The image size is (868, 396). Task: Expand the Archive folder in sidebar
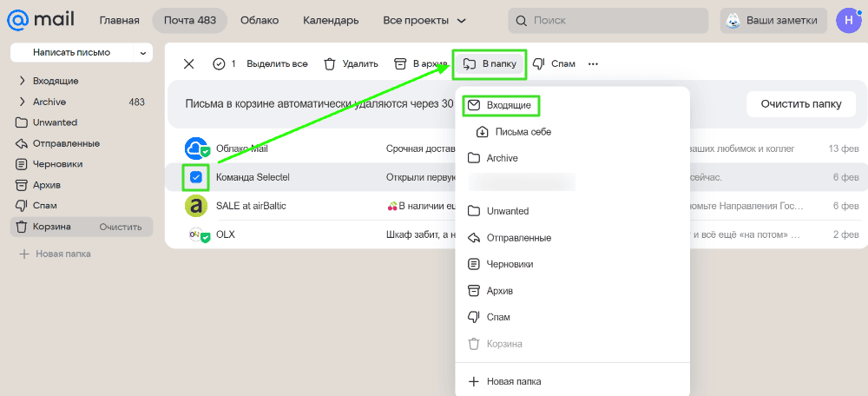[x=23, y=102]
